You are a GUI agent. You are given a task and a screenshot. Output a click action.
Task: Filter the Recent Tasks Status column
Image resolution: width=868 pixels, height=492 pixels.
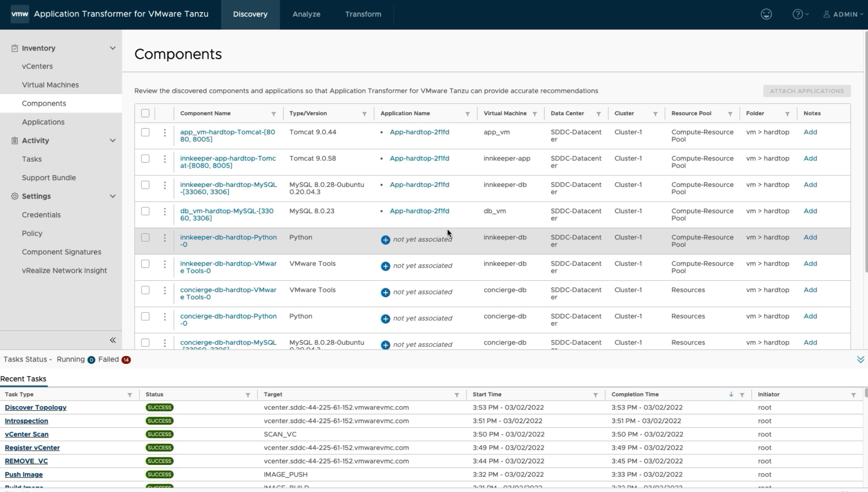click(x=248, y=395)
